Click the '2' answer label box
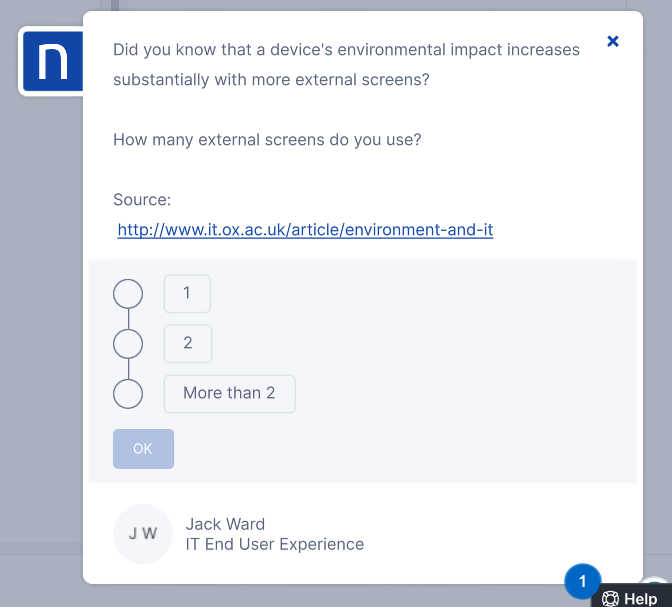672x607 pixels. pos(187,344)
